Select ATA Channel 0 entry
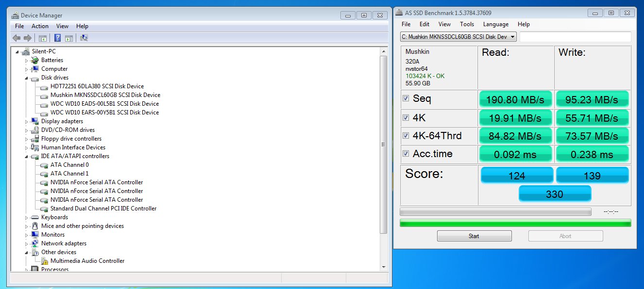Image resolution: width=644 pixels, height=289 pixels. (x=69, y=165)
